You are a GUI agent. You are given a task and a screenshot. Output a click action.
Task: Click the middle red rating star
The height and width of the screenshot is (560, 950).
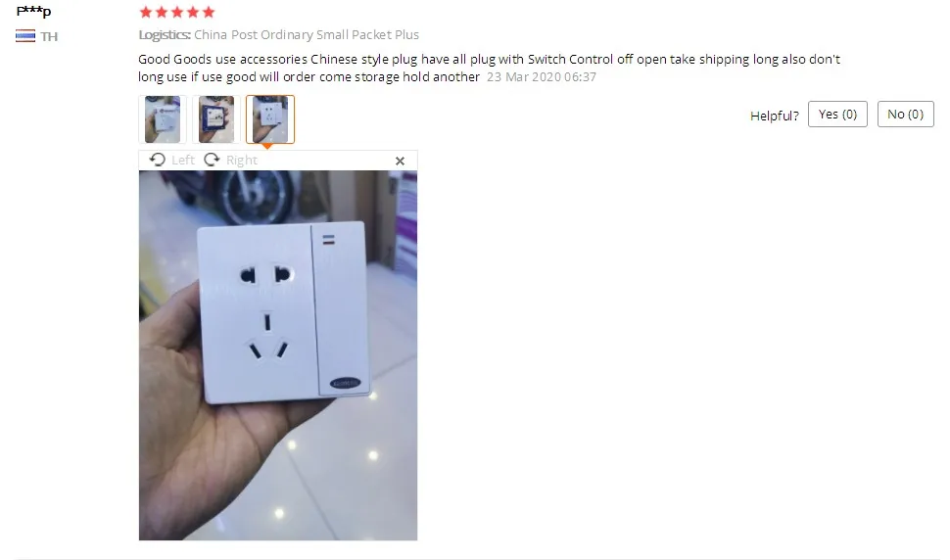177,12
